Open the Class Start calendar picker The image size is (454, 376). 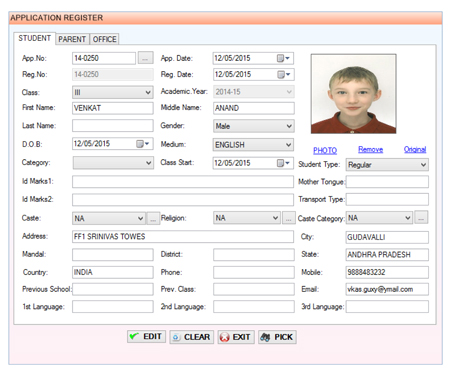coord(283,163)
